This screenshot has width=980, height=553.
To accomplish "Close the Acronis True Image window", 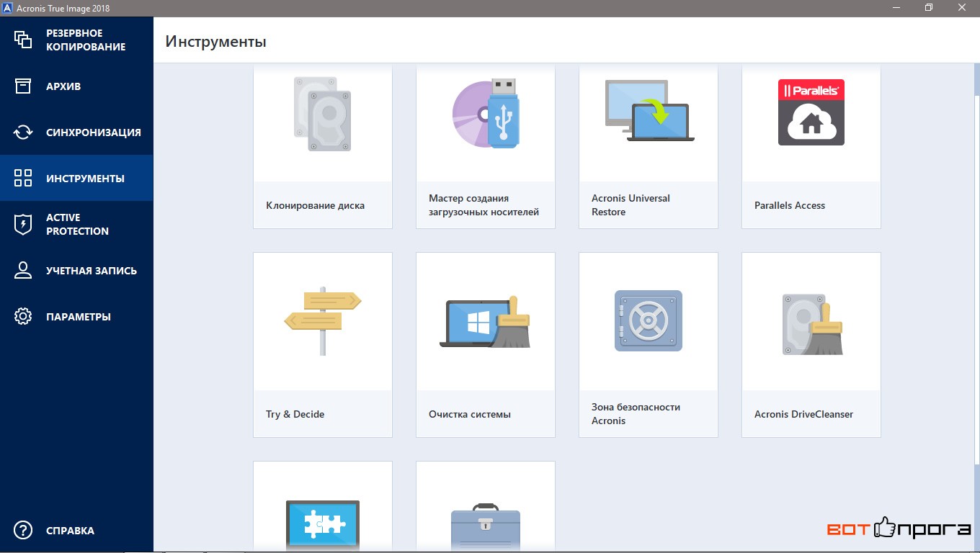I will click(x=963, y=7).
